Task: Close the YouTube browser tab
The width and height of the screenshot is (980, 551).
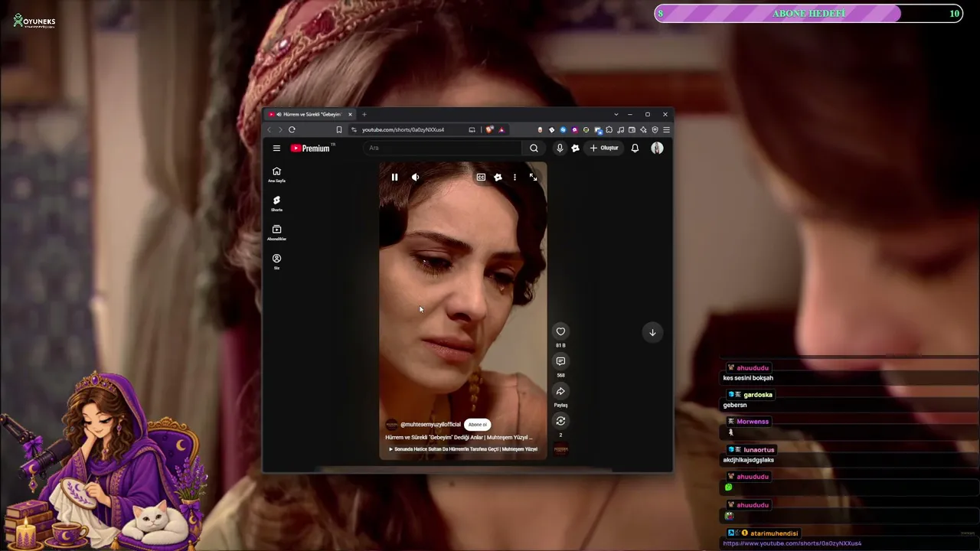Action: pyautogui.click(x=350, y=115)
